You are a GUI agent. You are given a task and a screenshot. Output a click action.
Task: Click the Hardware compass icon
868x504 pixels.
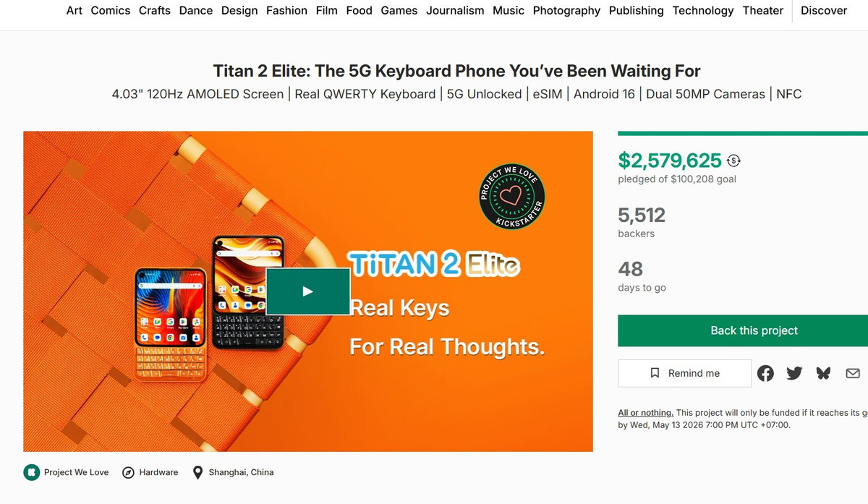pyautogui.click(x=128, y=472)
